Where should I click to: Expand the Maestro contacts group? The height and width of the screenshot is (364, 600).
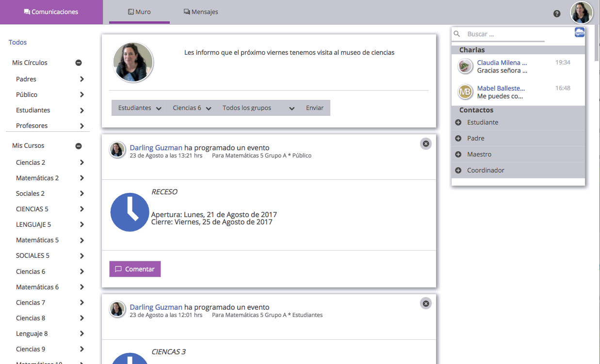point(458,155)
